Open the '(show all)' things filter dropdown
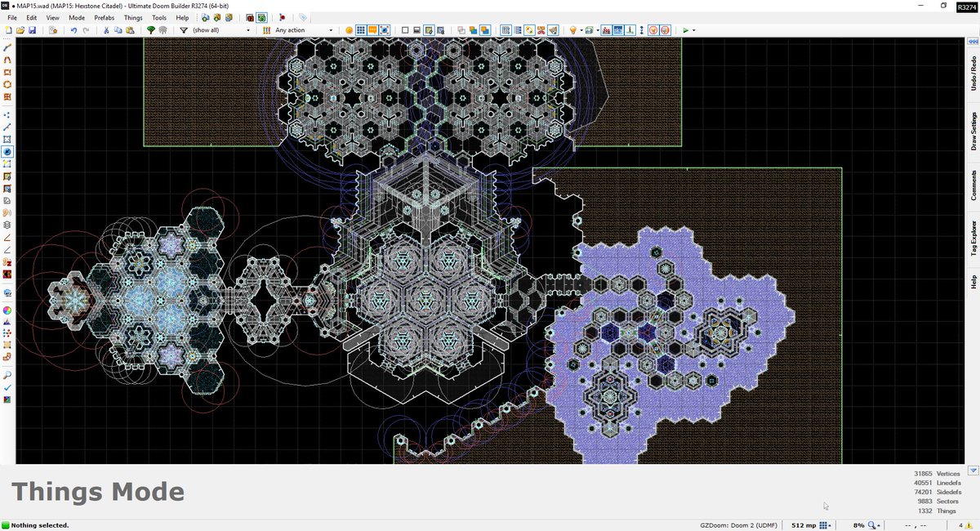980x531 pixels. click(x=248, y=30)
